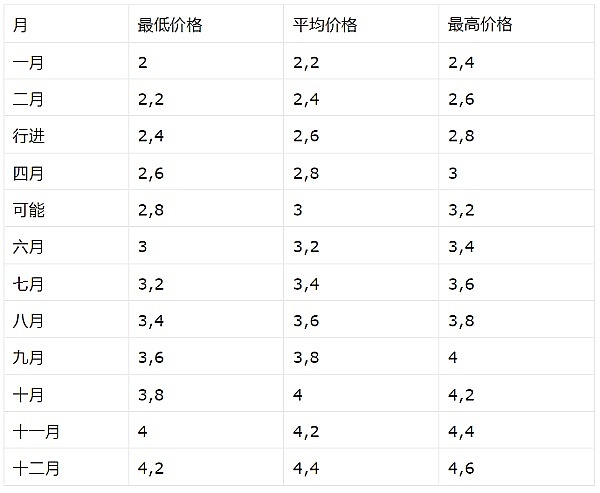Screen dimensions: 600x493
Task: Select the 六月 row label
Action: click(x=29, y=247)
